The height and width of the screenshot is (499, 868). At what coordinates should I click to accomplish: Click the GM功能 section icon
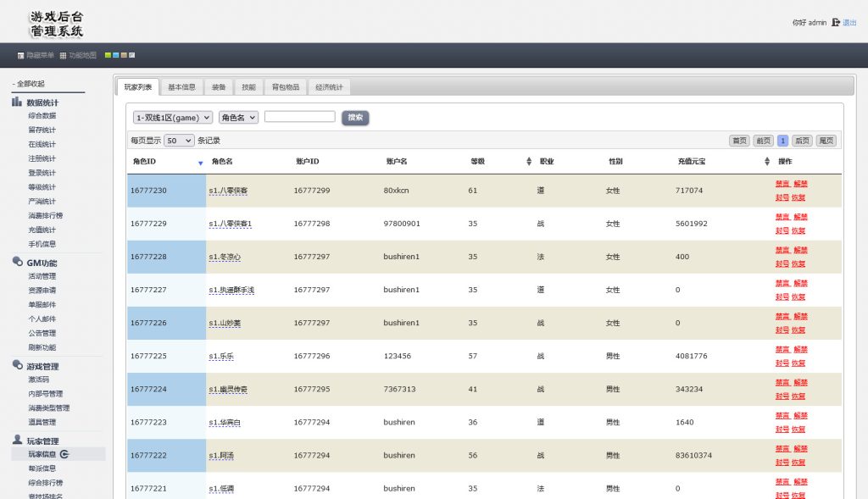point(17,262)
